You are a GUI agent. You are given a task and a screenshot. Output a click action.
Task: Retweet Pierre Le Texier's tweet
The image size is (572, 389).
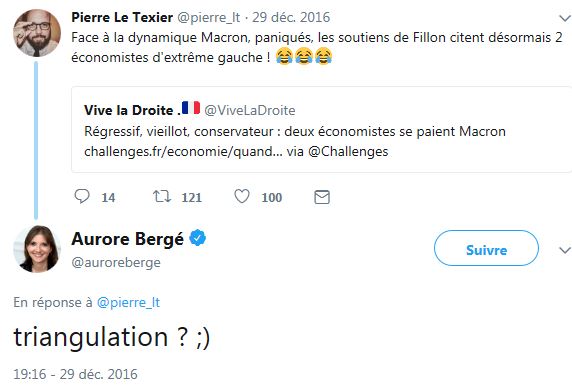[x=162, y=196]
